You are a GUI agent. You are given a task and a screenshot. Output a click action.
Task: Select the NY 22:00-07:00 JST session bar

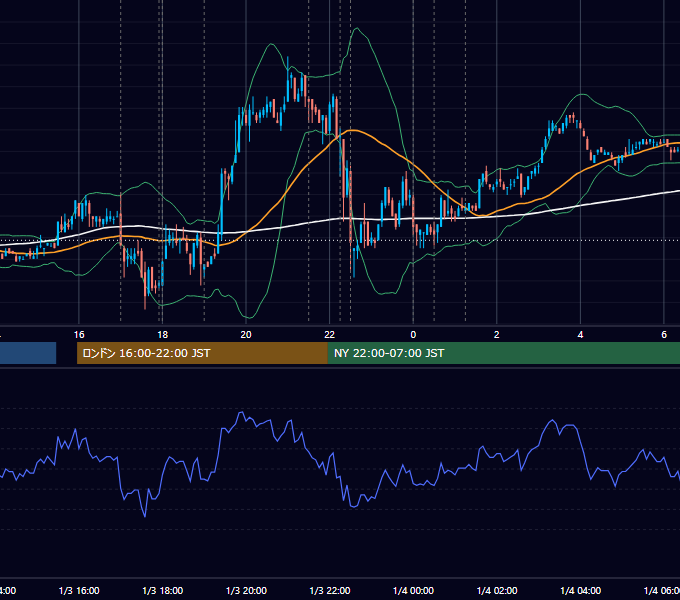(x=503, y=353)
